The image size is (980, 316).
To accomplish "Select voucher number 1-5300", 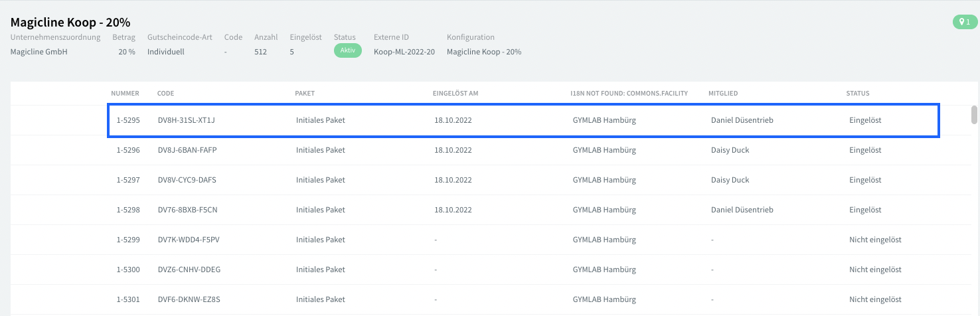I will (x=128, y=270).
